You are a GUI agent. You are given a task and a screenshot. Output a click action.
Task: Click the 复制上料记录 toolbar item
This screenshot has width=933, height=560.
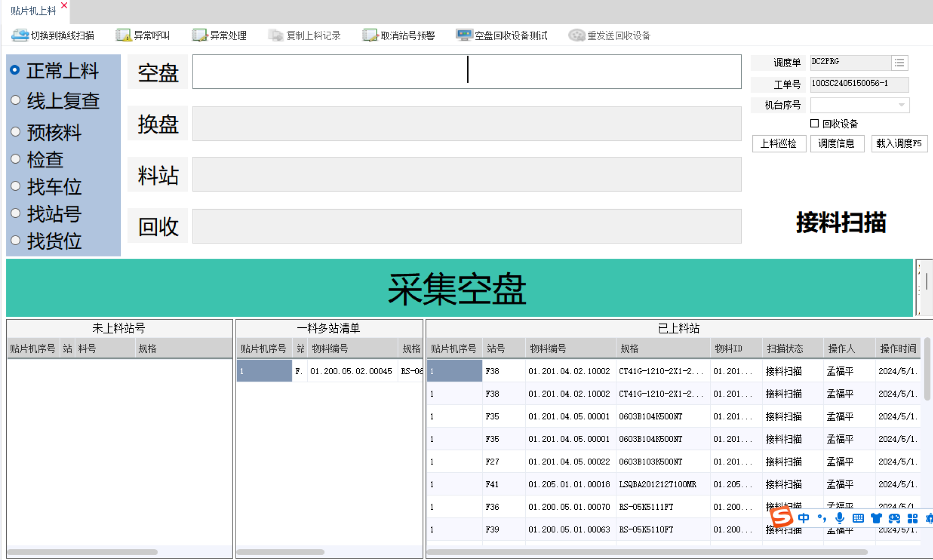[x=305, y=35]
